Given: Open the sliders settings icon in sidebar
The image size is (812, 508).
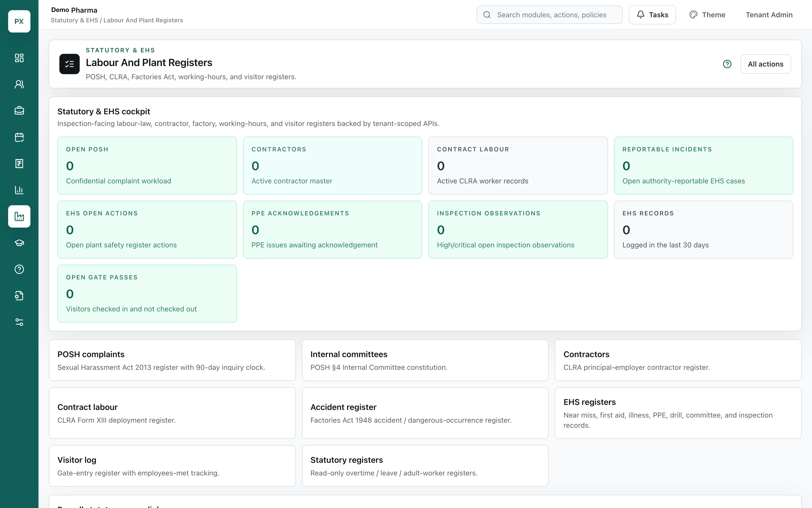Looking at the screenshot, I should pyautogui.click(x=19, y=322).
